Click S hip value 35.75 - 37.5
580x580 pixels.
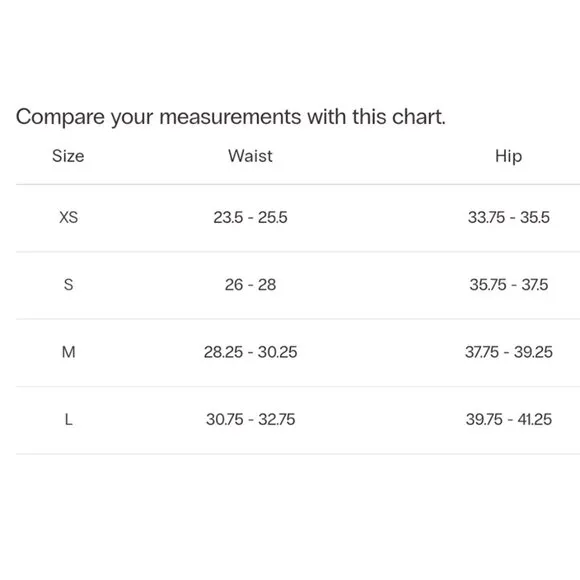(509, 285)
